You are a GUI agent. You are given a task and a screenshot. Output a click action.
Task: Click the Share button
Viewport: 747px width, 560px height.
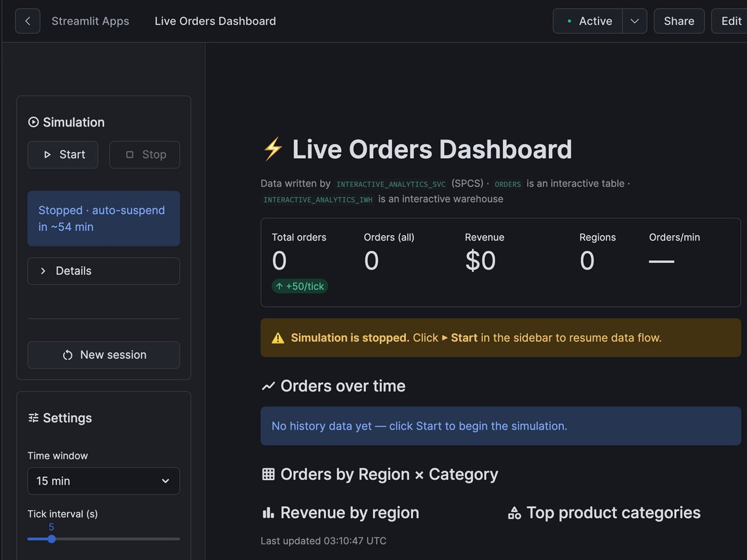pyautogui.click(x=679, y=21)
